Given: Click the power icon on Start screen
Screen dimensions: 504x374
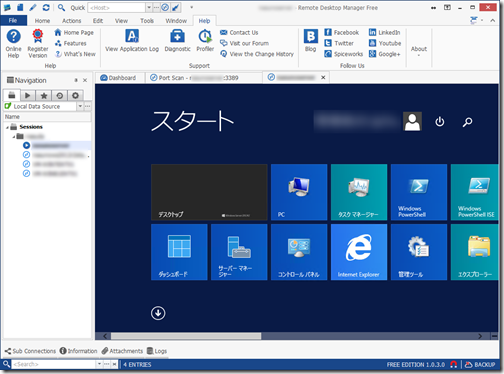Looking at the screenshot, I should (440, 122).
